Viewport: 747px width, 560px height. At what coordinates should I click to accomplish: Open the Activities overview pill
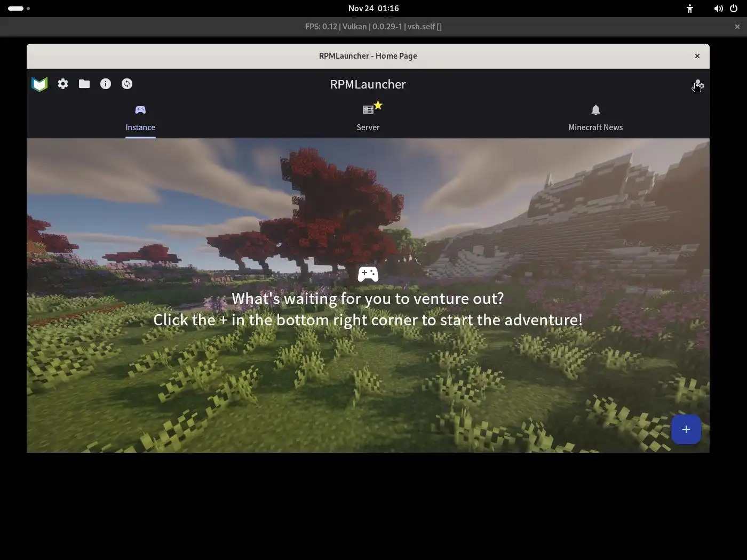[x=19, y=9]
